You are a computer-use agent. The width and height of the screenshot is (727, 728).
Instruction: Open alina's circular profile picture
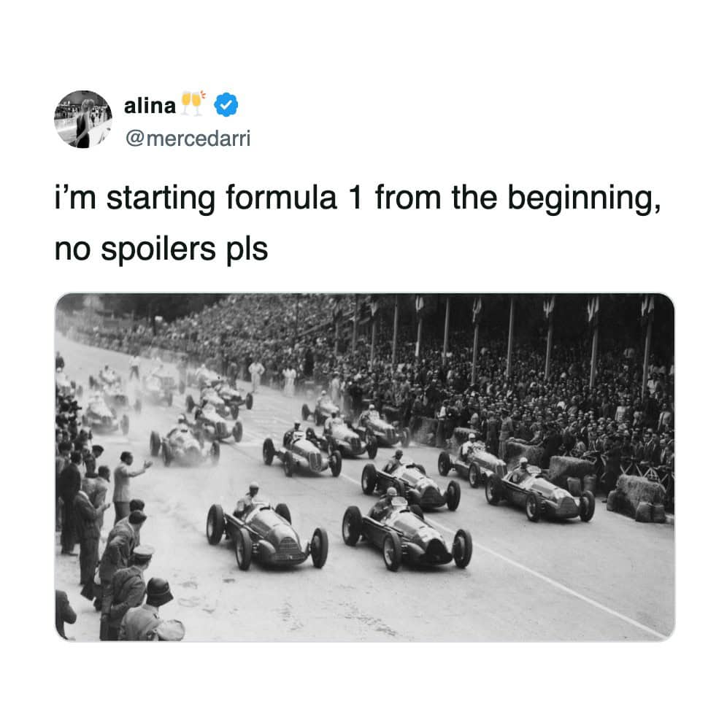[x=83, y=120]
